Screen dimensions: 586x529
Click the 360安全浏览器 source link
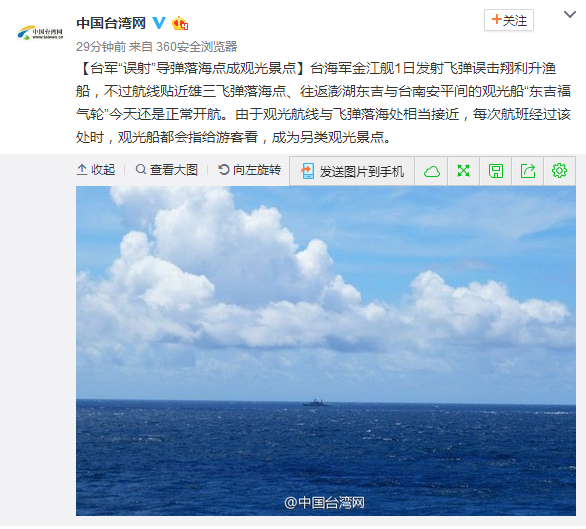click(x=197, y=47)
